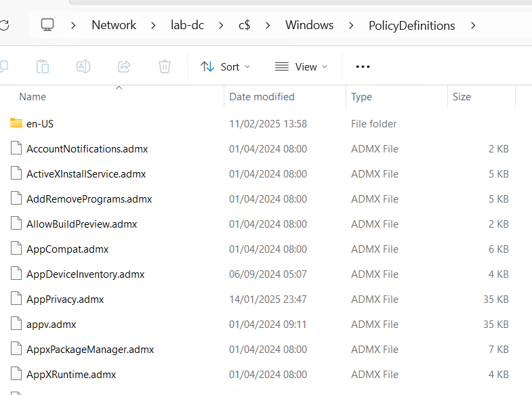Sort by the Name column header
The height and width of the screenshot is (395, 532).
click(33, 97)
